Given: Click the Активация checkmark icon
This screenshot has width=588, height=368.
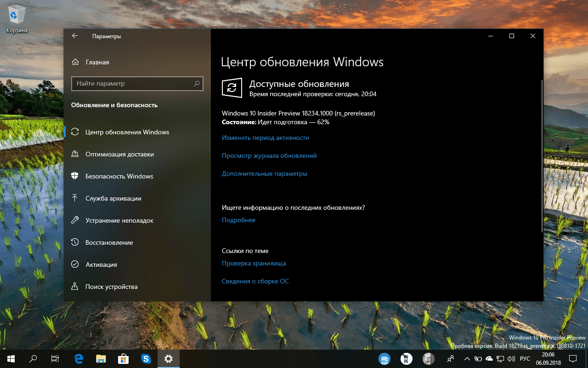Looking at the screenshot, I should 75,264.
